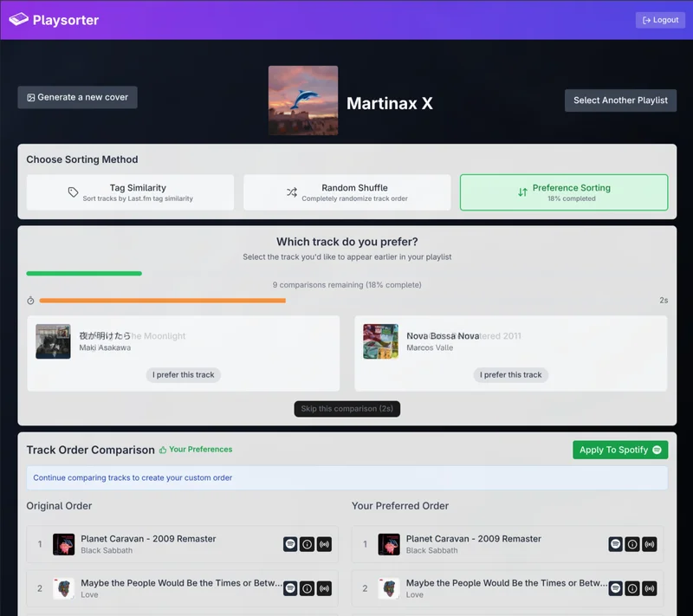693x616 pixels.
Task: Click broadcast icon for Maybe the People, Original Order
Action: 324,588
